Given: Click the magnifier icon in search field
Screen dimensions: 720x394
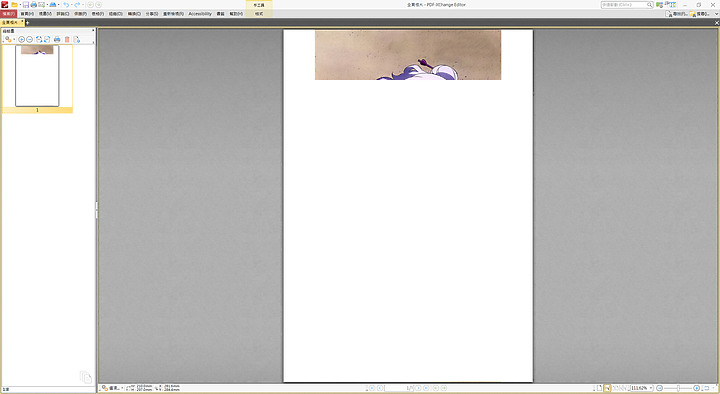Looking at the screenshot, I should click(x=650, y=5).
